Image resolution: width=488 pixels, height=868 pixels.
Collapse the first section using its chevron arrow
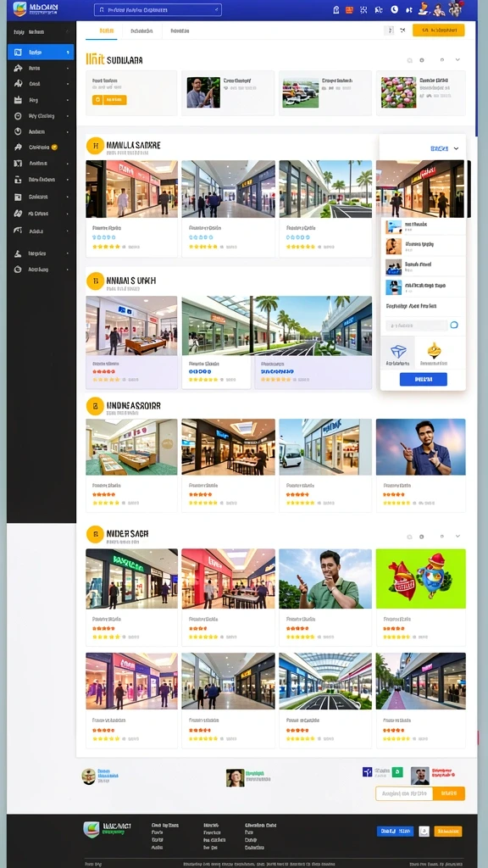(457, 60)
